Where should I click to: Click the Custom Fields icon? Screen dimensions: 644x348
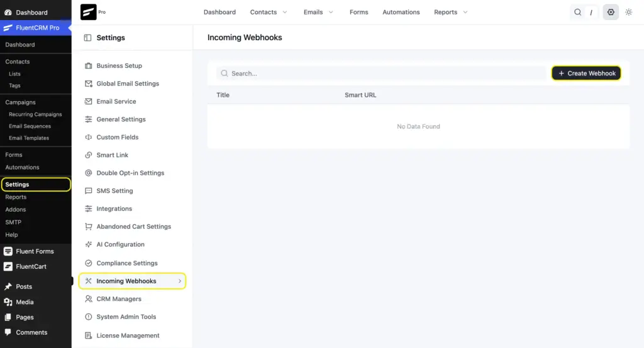[x=88, y=137]
